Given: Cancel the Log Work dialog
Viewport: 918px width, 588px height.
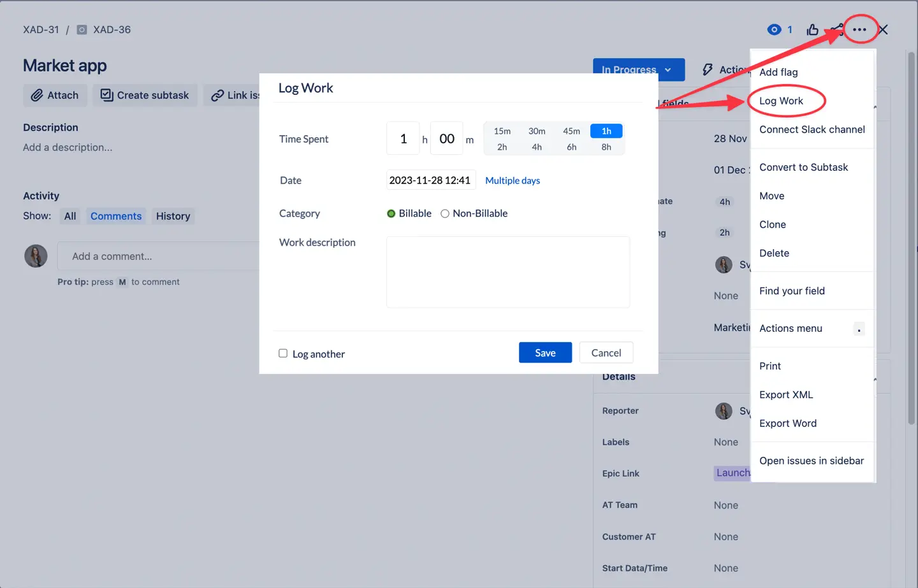Looking at the screenshot, I should (x=606, y=352).
